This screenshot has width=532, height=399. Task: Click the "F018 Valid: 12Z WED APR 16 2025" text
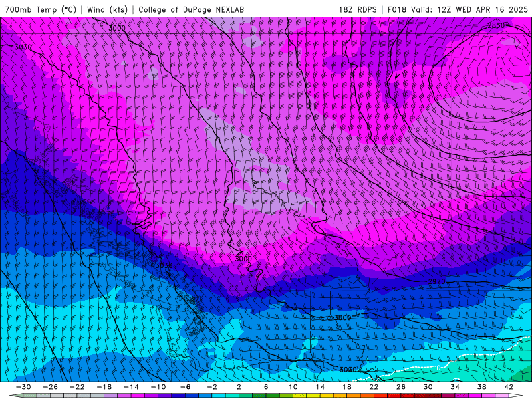(x=458, y=9)
